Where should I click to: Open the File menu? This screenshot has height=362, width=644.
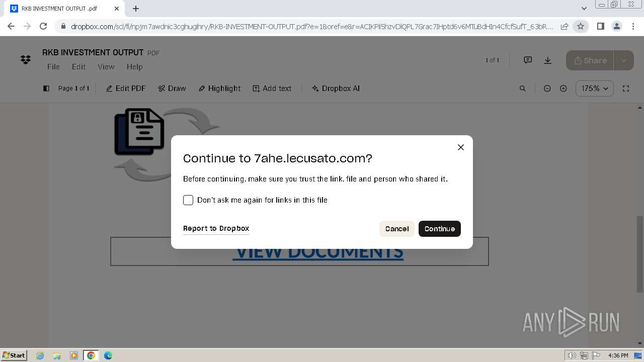tap(53, 66)
